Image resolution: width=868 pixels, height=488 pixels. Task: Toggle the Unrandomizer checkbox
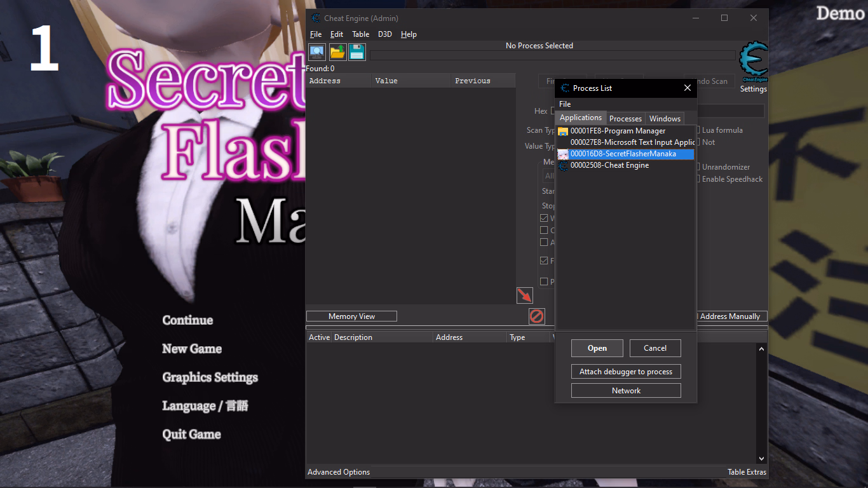[698, 167]
